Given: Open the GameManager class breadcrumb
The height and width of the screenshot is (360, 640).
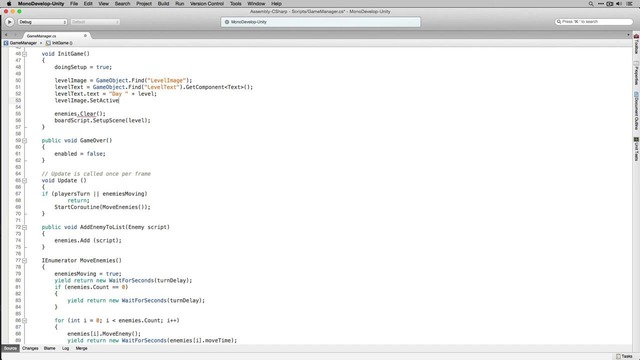Looking at the screenshot, I should coord(20,43).
